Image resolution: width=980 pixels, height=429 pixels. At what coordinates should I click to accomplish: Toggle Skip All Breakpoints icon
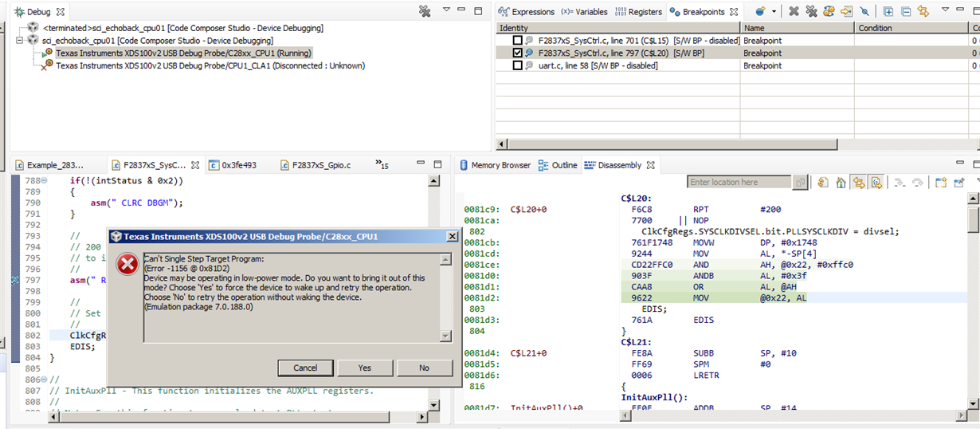point(865,11)
